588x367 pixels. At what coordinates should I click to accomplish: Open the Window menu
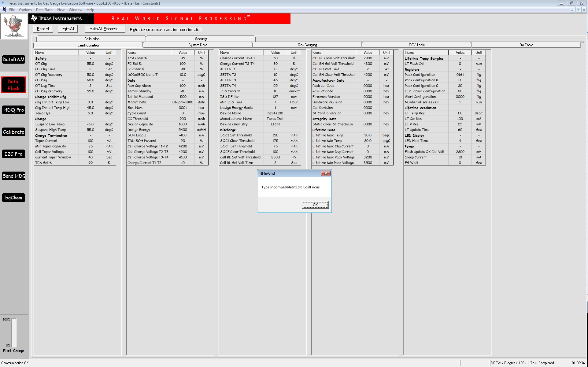point(76,10)
